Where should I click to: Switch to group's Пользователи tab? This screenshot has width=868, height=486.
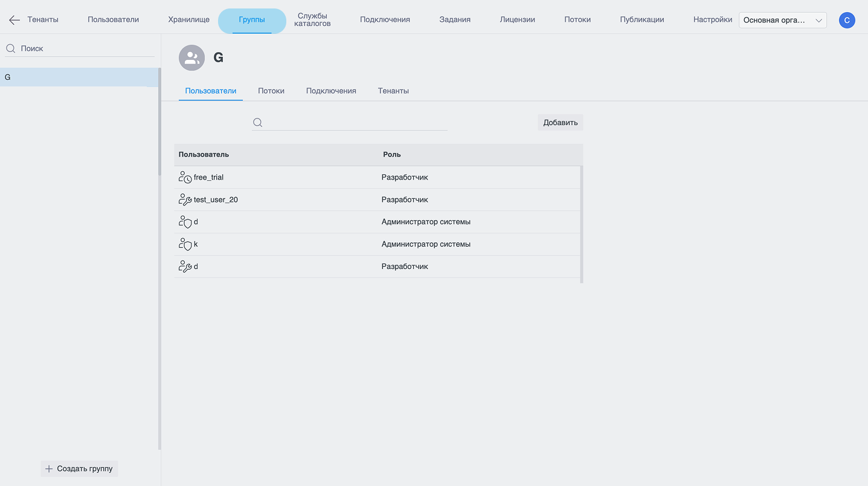click(211, 91)
